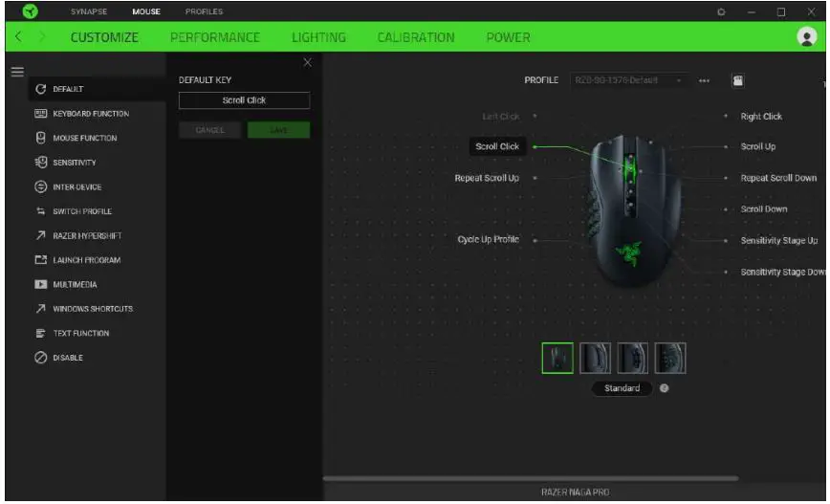Click the Launch Program icon

pyautogui.click(x=41, y=260)
